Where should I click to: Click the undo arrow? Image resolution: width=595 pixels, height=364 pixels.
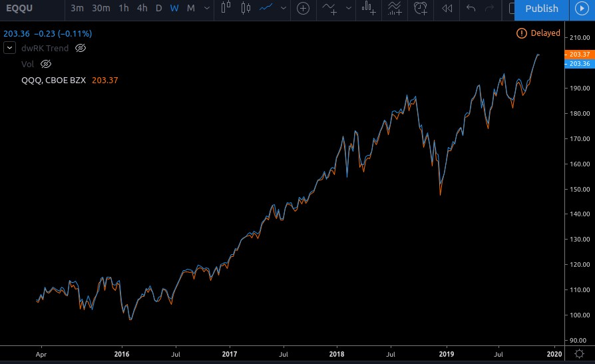point(471,9)
